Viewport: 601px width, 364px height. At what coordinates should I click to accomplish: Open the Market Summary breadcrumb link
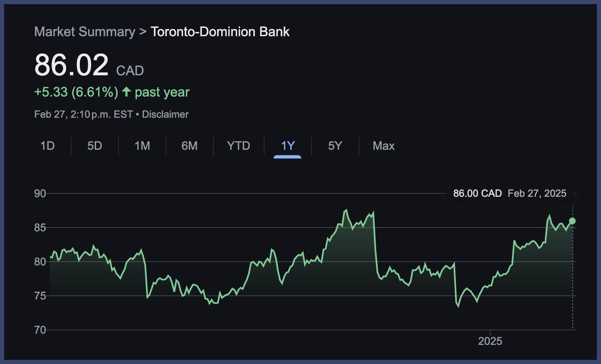point(84,32)
